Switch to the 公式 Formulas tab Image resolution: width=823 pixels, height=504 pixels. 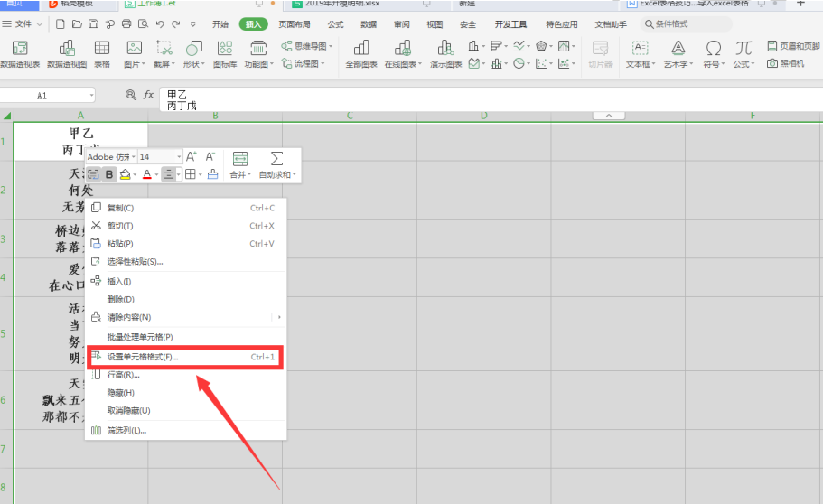click(336, 24)
